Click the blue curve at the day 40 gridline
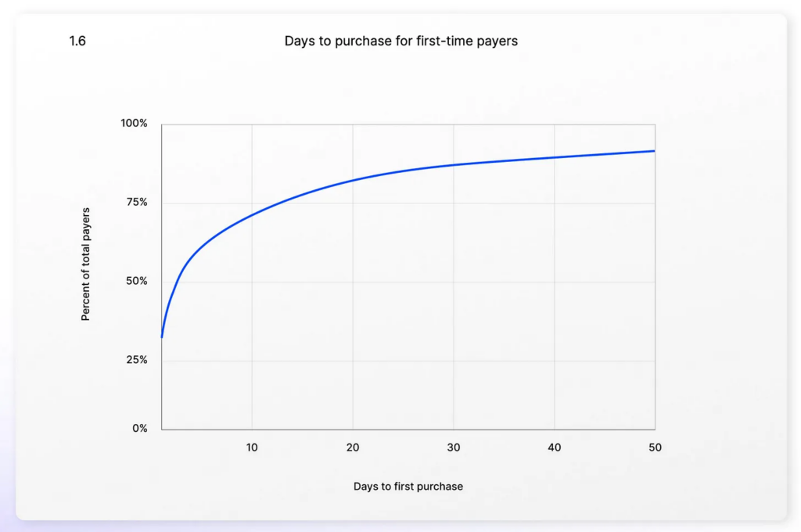 (555, 157)
